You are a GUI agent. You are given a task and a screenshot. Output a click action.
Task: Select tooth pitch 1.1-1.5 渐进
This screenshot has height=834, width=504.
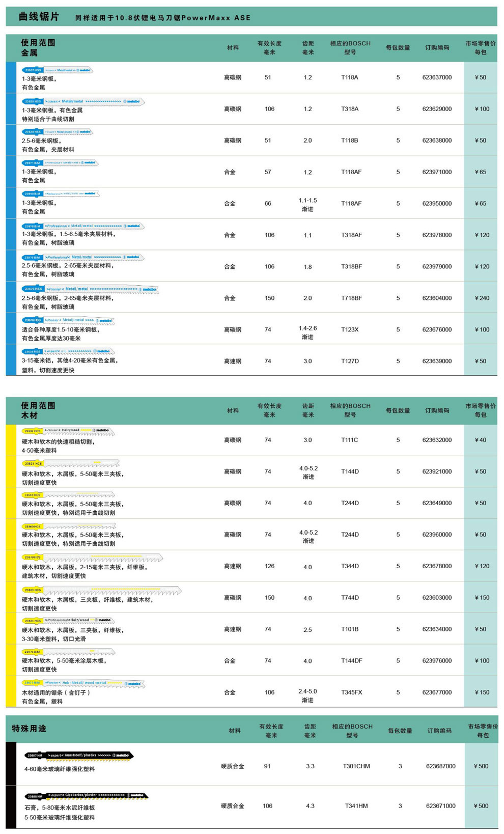(x=307, y=205)
